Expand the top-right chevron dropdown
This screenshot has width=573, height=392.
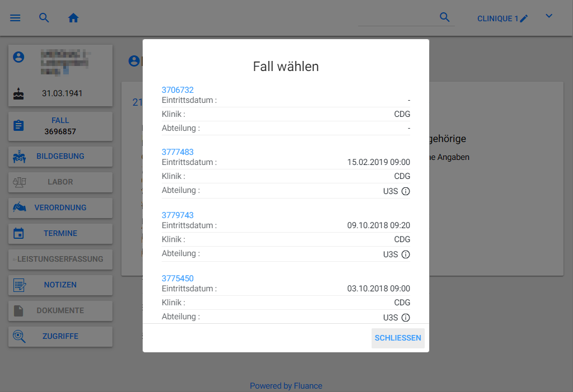(x=549, y=16)
